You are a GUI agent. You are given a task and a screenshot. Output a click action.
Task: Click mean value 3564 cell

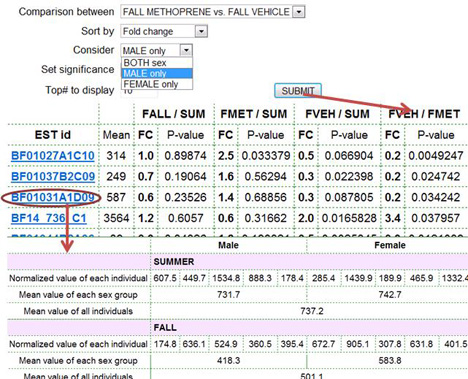coord(116,218)
